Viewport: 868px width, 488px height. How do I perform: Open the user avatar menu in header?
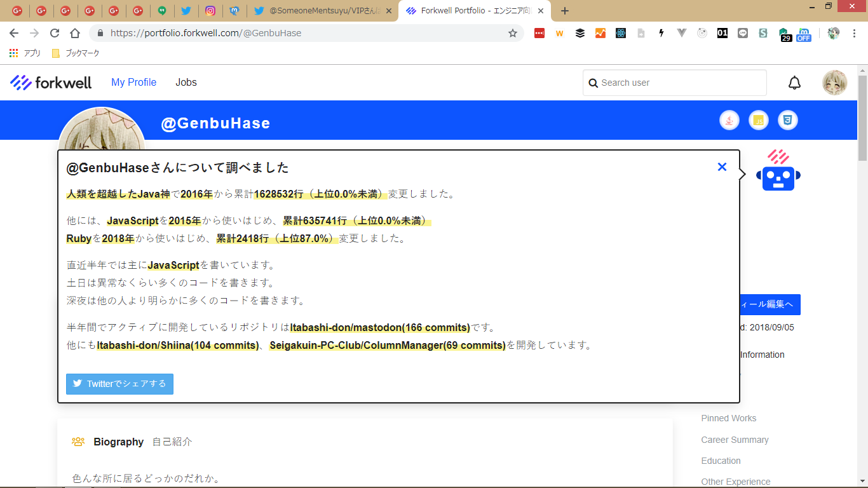[x=834, y=83]
